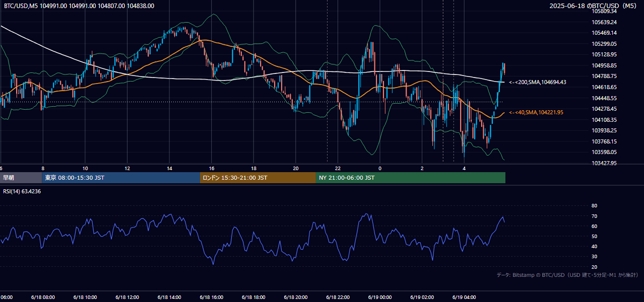Click the 104448.55 price axis label
The image size is (644, 302).
pyautogui.click(x=605, y=98)
